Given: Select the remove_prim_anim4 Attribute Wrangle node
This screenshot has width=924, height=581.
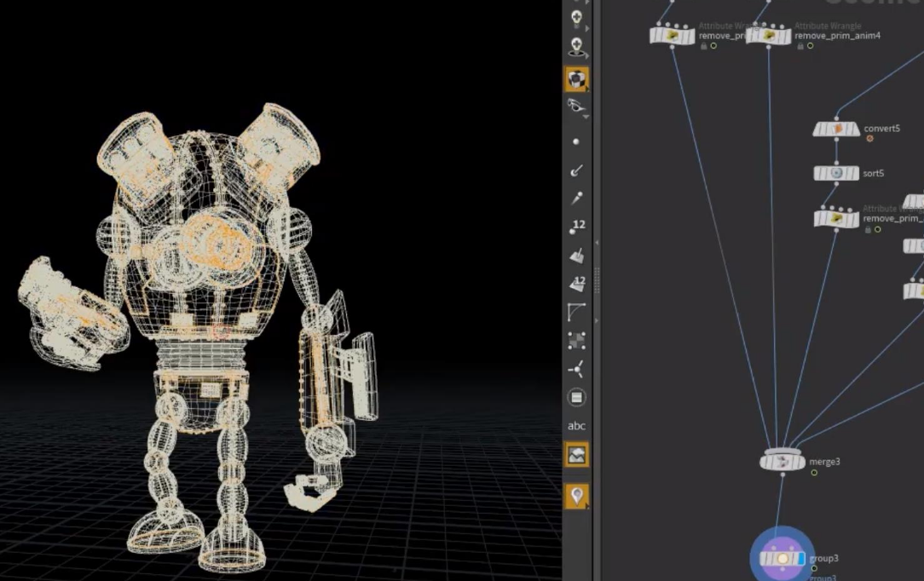Looking at the screenshot, I should (x=769, y=36).
